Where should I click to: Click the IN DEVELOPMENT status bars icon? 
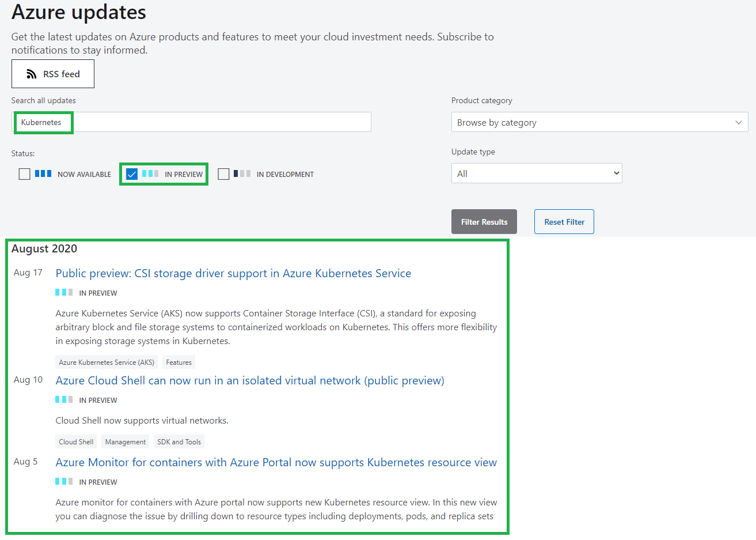[x=243, y=173]
